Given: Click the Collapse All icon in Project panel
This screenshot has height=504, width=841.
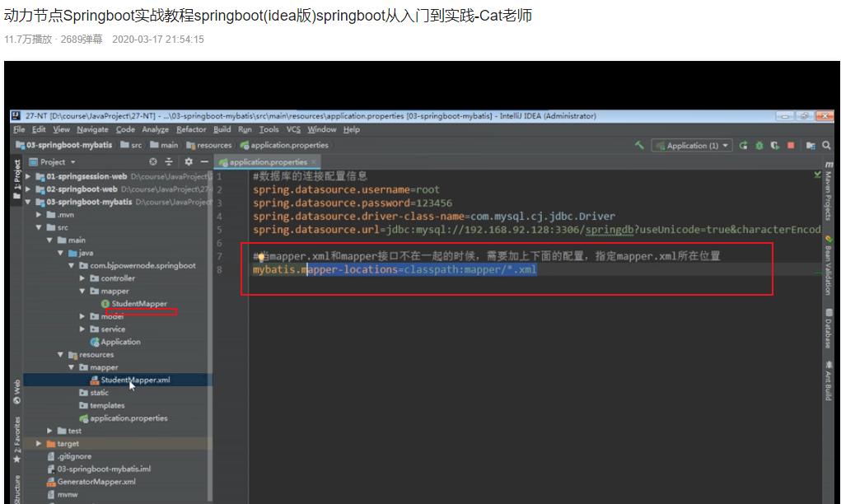Looking at the screenshot, I should [169, 161].
